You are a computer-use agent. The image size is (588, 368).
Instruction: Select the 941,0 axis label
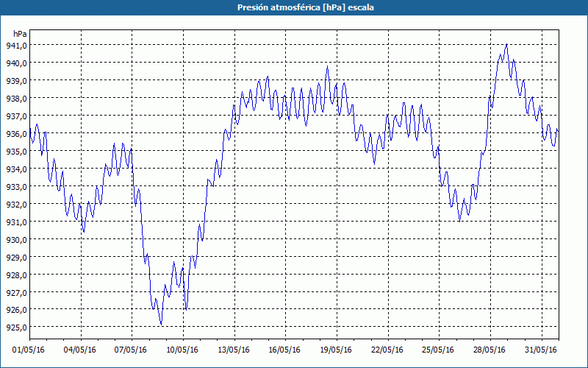(x=16, y=46)
